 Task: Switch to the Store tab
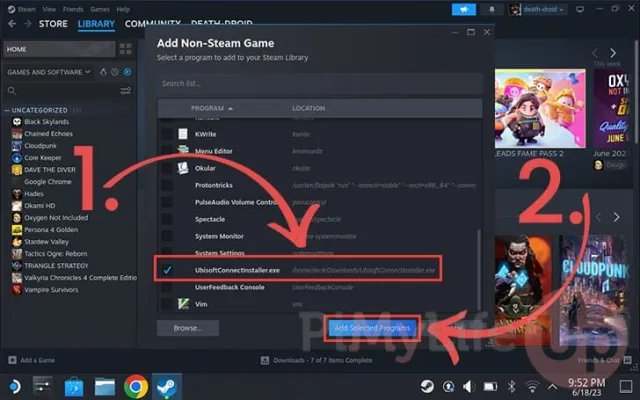pyautogui.click(x=53, y=24)
